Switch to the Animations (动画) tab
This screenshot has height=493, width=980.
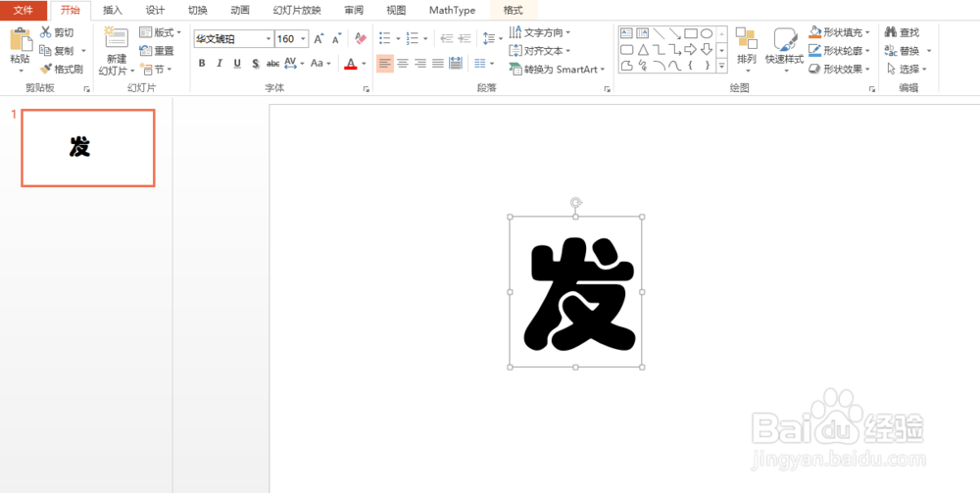[x=240, y=11]
